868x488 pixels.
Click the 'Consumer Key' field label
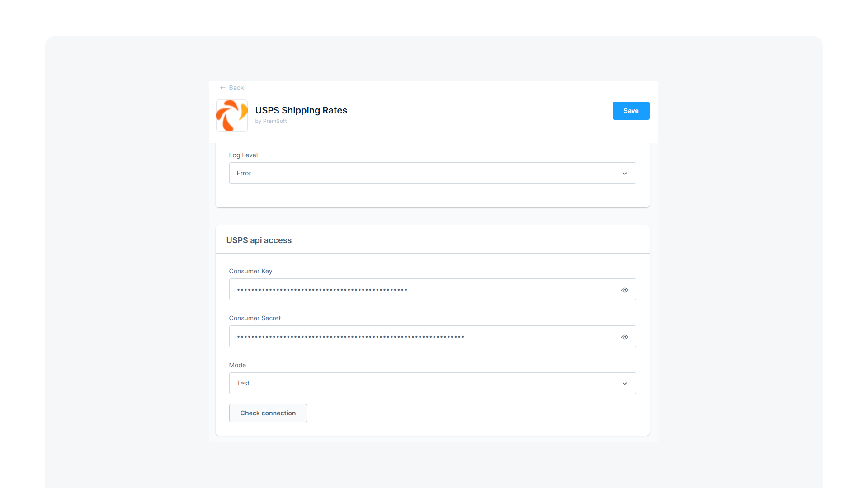[x=250, y=271]
